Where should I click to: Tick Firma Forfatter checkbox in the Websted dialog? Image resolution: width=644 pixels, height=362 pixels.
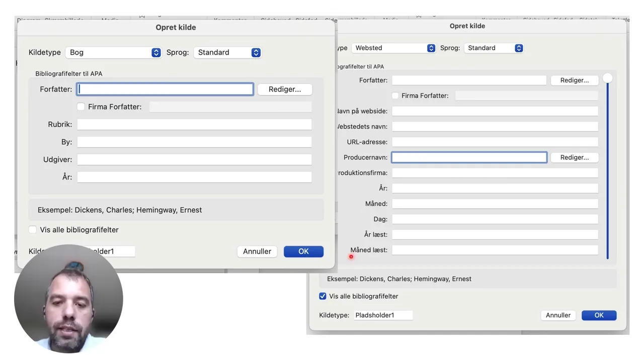395,96
